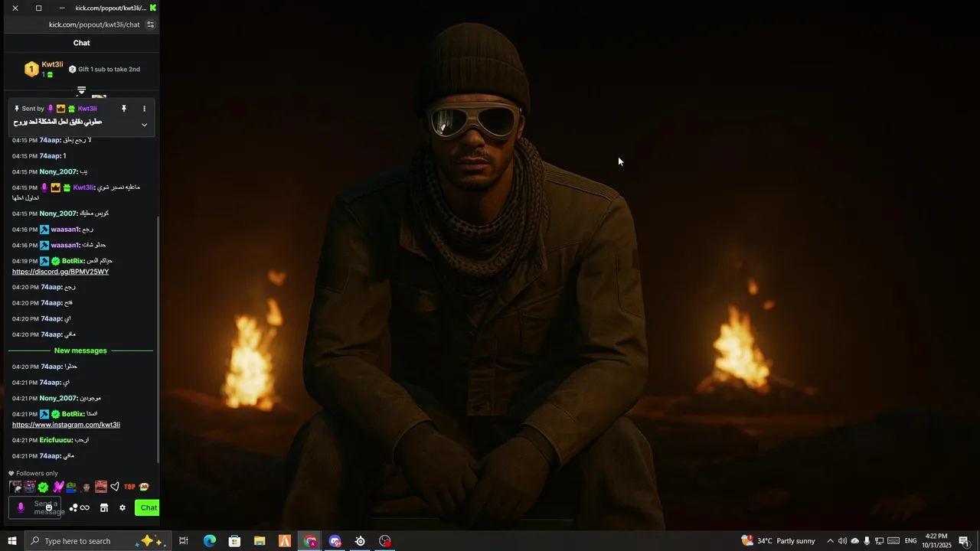Click the purple microphone badge in message box

(x=21, y=507)
